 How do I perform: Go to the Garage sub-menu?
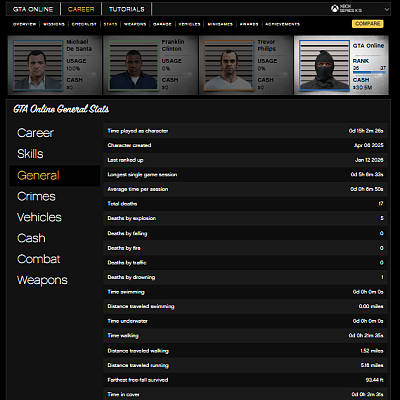pos(162,24)
